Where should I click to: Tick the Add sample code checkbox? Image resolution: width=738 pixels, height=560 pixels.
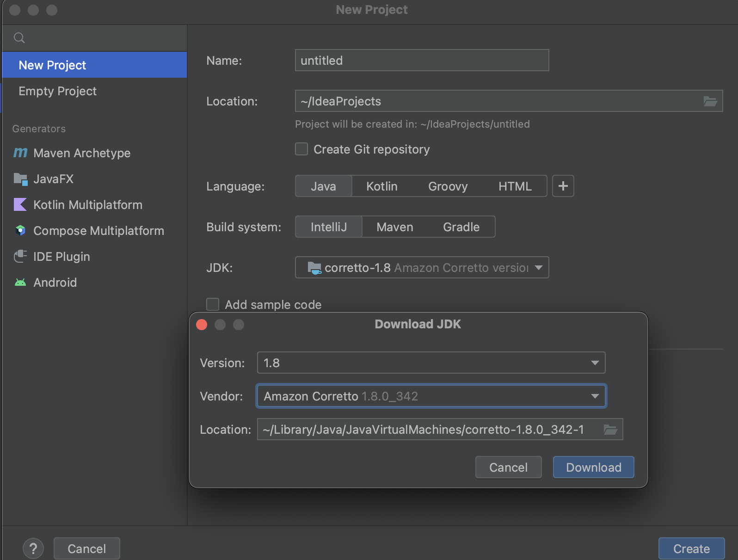click(x=213, y=304)
